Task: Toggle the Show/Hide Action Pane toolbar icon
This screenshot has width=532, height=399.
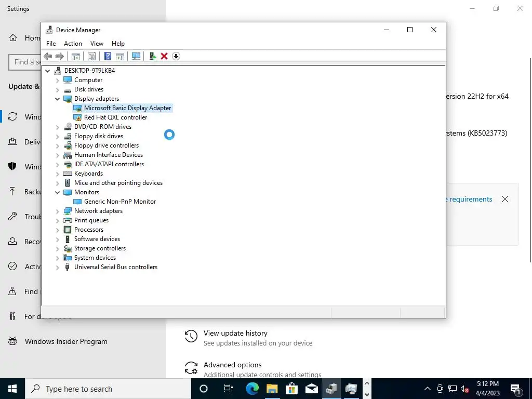Action: click(x=120, y=56)
